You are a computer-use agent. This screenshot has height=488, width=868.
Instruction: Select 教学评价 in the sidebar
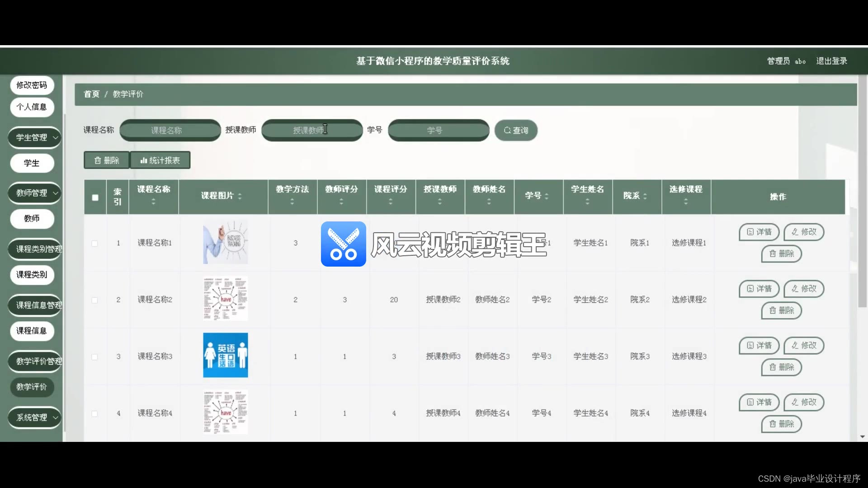pyautogui.click(x=32, y=387)
